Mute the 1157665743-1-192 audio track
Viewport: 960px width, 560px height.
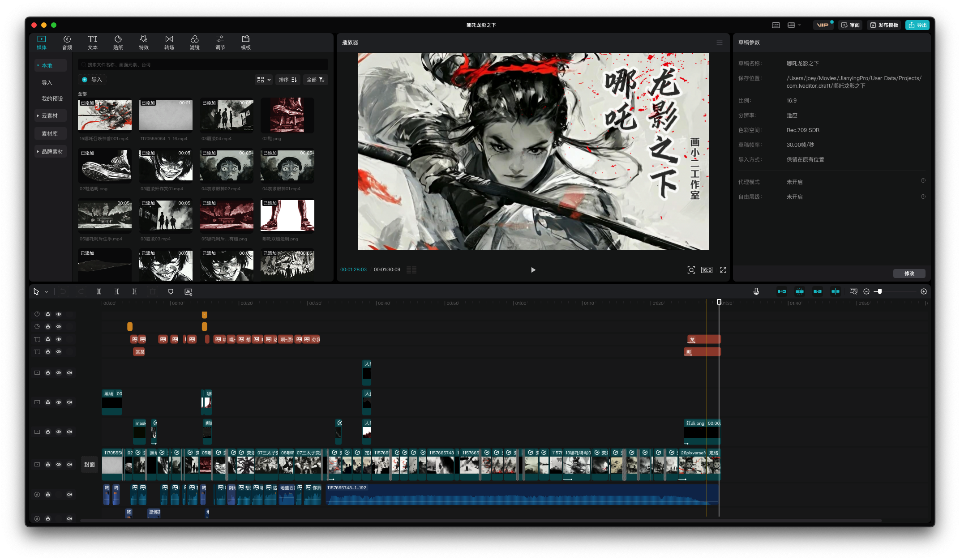pyautogui.click(x=69, y=495)
